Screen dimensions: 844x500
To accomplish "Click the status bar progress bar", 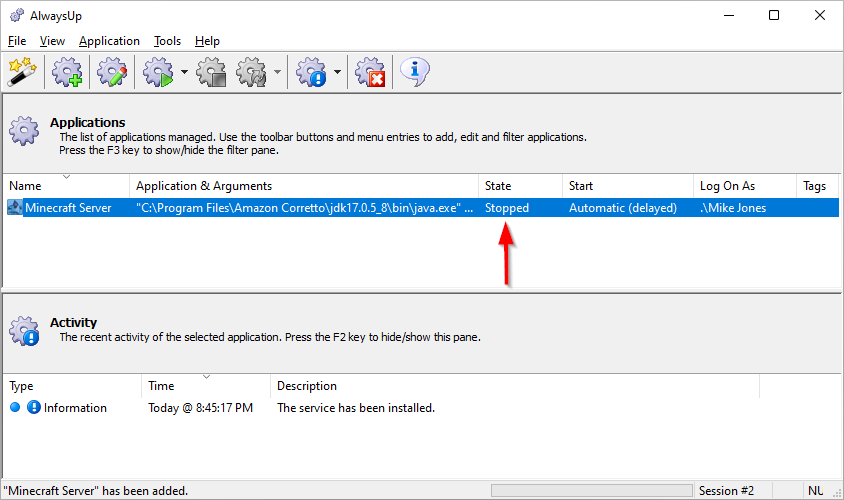I will (x=592, y=490).
